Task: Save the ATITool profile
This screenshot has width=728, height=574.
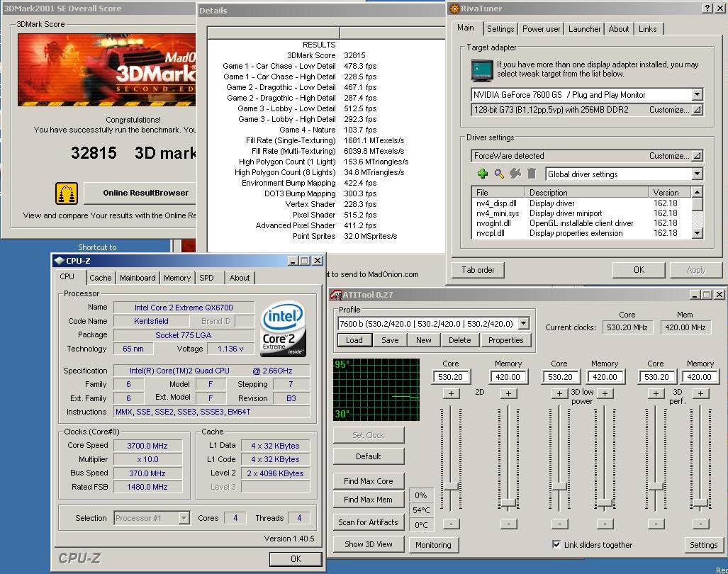Action: click(x=390, y=340)
